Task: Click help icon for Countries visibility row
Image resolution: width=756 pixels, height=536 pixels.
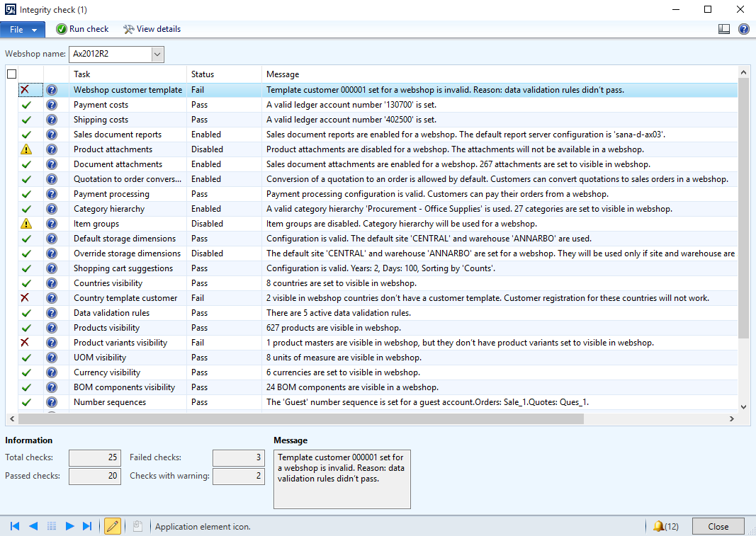Action: tap(52, 283)
